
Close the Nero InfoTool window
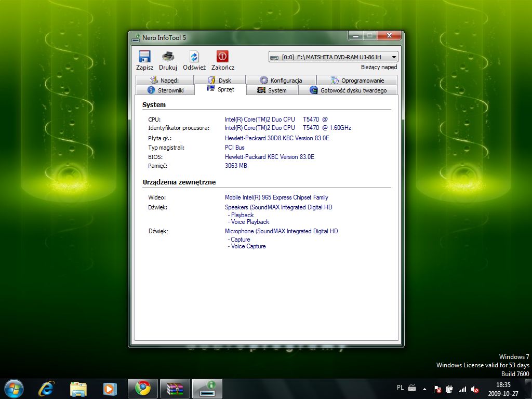389,36
